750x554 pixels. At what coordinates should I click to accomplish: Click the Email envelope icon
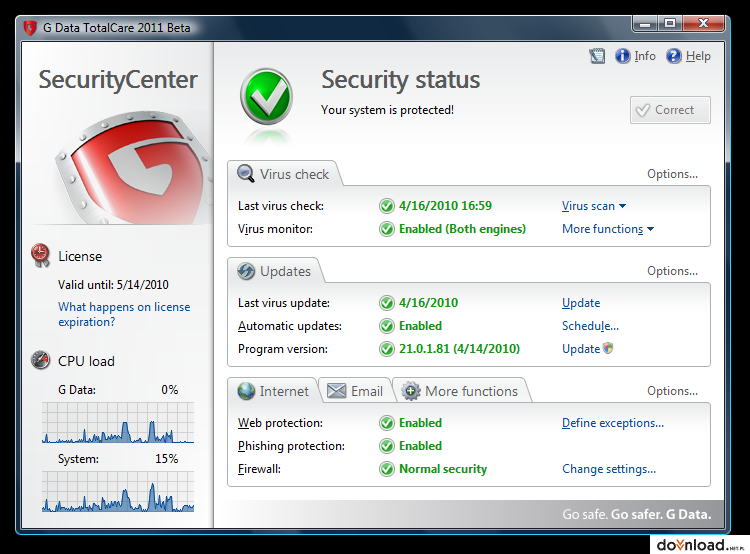[x=336, y=391]
